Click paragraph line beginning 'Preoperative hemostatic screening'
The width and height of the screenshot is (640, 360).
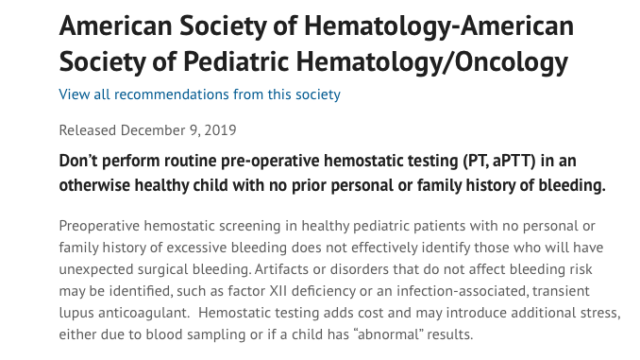[x=327, y=226]
